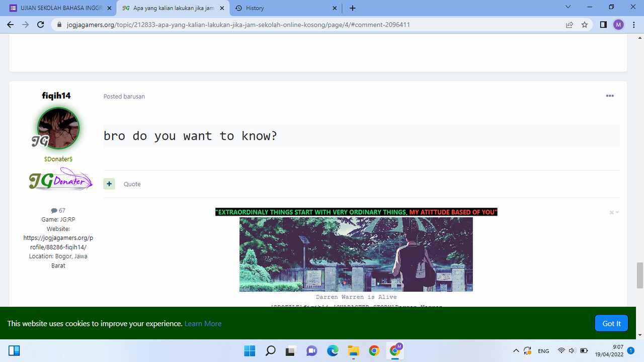The width and height of the screenshot is (644, 362).
Task: Quote fiqih14's post
Action: coord(132,184)
